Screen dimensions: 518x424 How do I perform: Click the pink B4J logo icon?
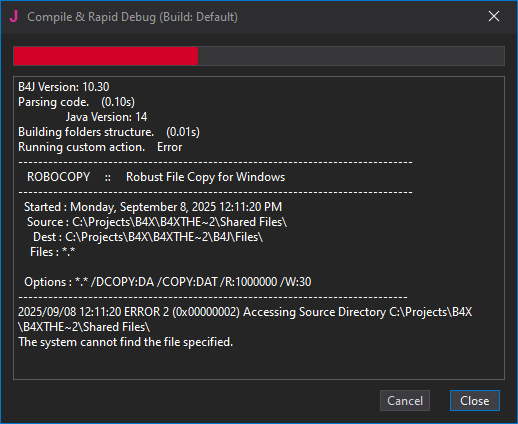tap(14, 16)
